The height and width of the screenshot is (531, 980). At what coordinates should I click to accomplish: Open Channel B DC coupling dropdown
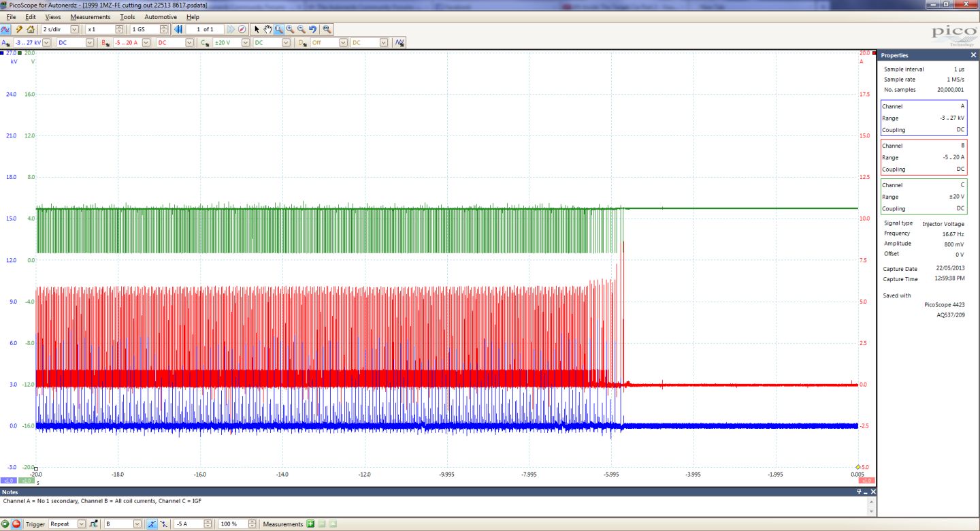[x=189, y=42]
